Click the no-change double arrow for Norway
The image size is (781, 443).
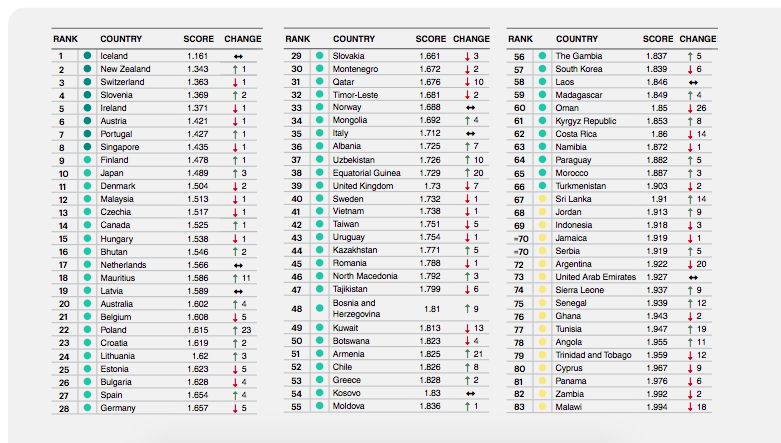[470, 108]
